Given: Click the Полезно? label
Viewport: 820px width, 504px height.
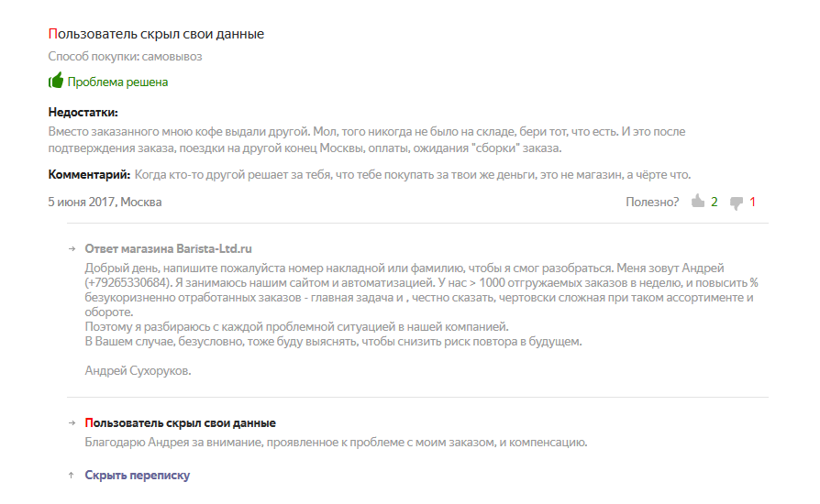Looking at the screenshot, I should coord(652,202).
